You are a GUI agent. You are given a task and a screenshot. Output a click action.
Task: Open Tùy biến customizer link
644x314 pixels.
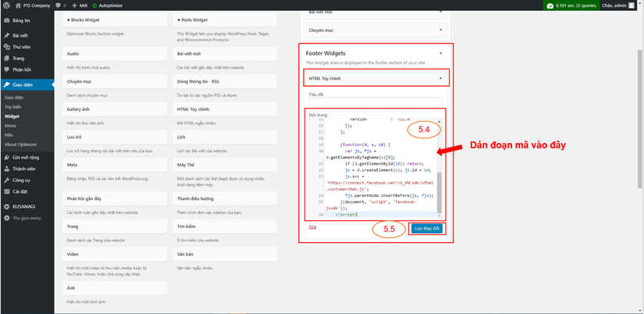[x=12, y=107]
